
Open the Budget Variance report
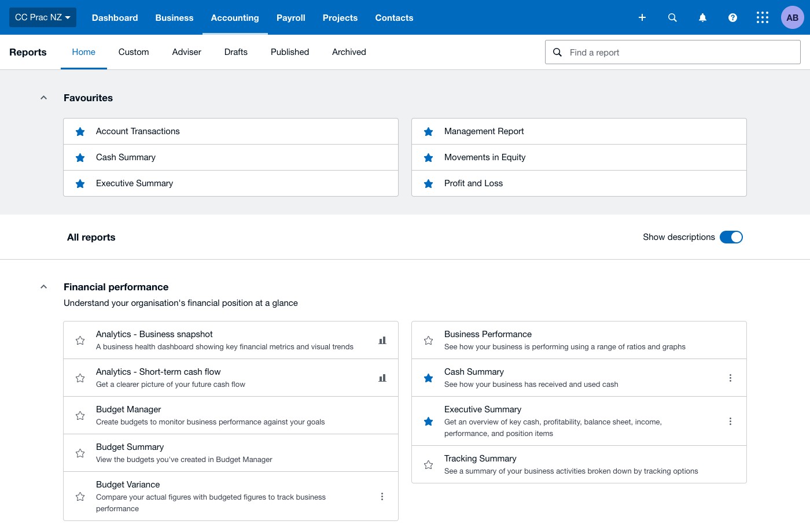coord(231,496)
